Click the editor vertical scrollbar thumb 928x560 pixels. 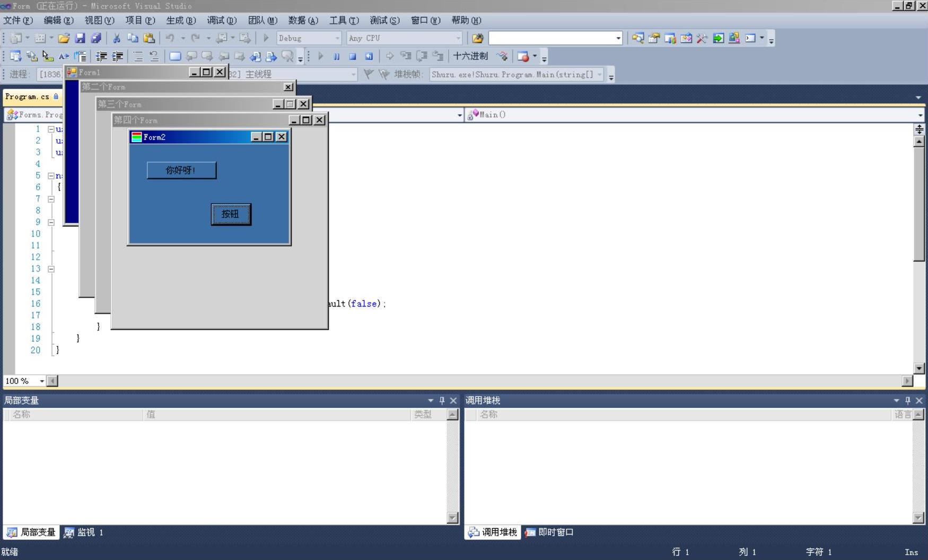[x=919, y=204]
